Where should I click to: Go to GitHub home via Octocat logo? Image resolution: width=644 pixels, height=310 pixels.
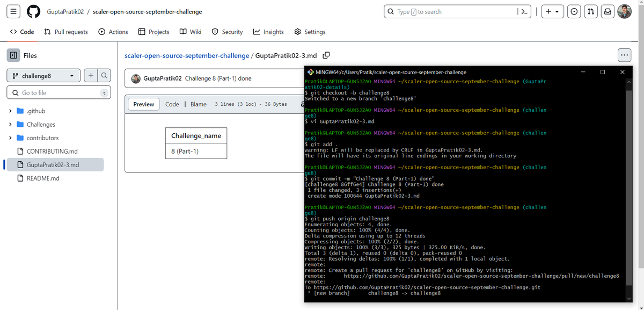click(x=34, y=12)
